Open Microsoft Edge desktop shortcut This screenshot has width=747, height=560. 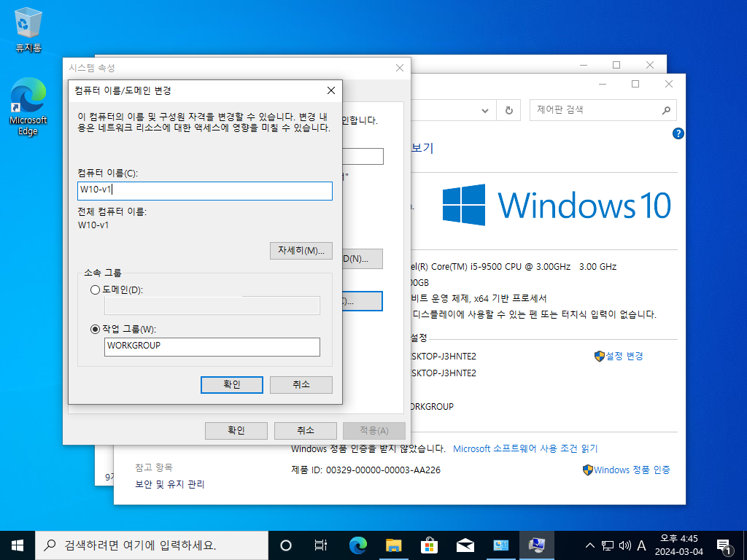[28, 107]
